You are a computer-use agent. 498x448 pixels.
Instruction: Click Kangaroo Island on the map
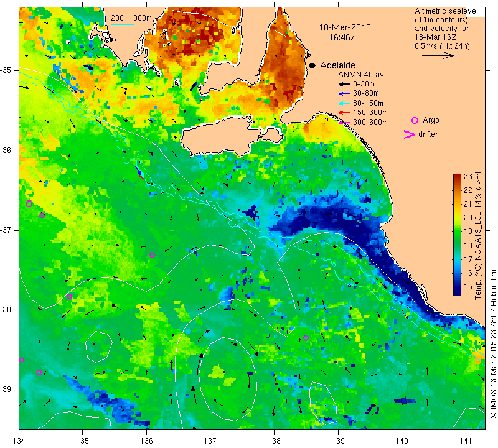click(x=222, y=136)
